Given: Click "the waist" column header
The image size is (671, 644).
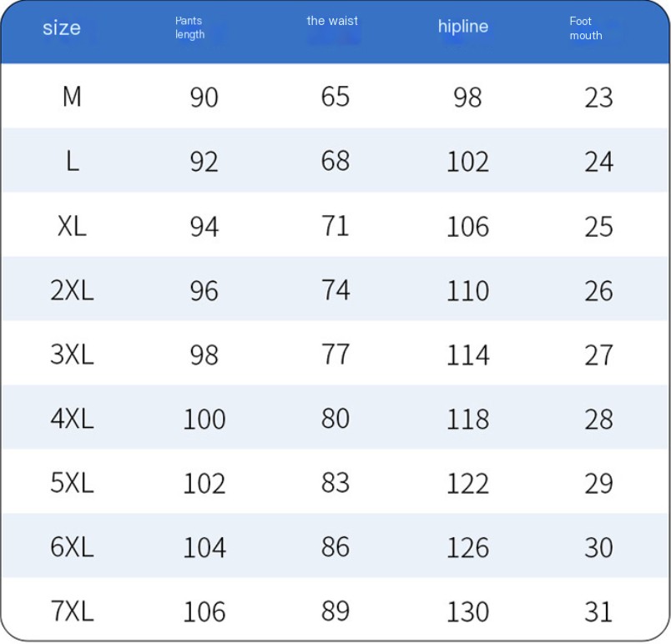Looking at the screenshot, I should 332,21.
